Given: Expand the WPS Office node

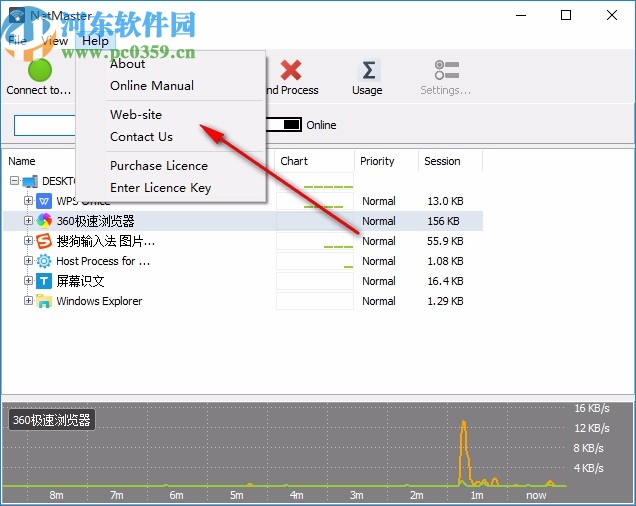Looking at the screenshot, I should (x=28, y=200).
